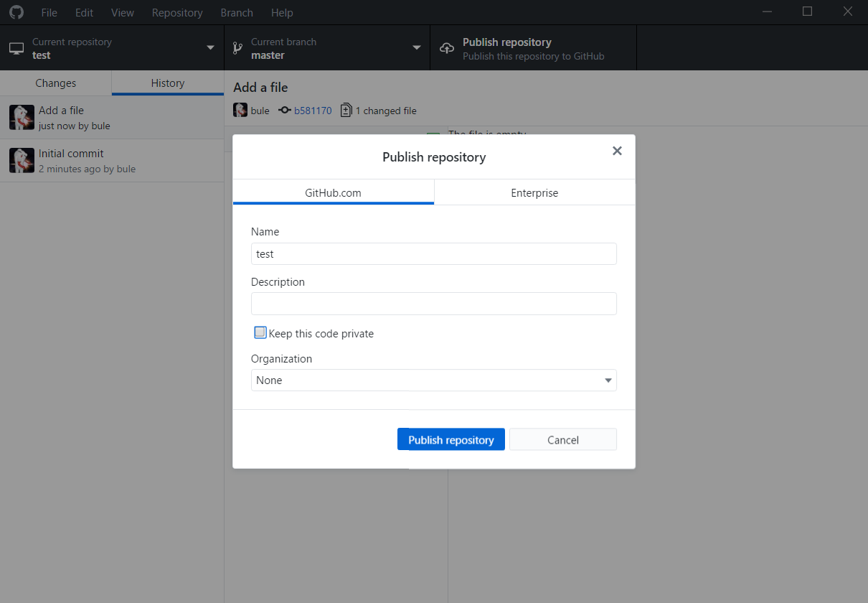
Task: Click the changed file diff icon
Action: point(346,110)
